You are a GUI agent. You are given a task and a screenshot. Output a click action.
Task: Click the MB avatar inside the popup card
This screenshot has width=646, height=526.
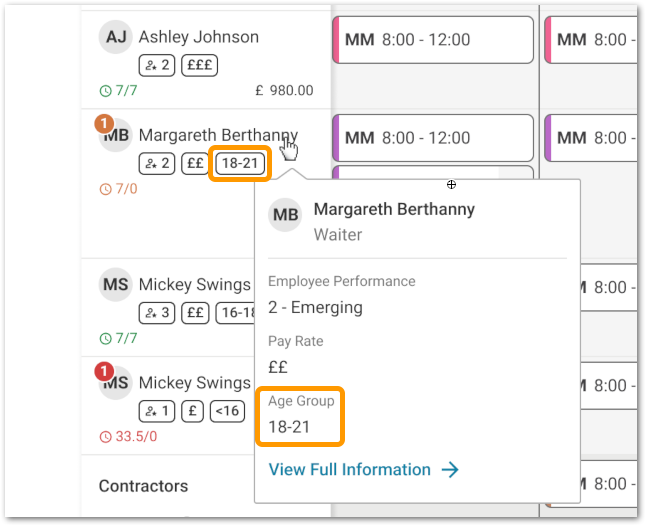click(286, 215)
